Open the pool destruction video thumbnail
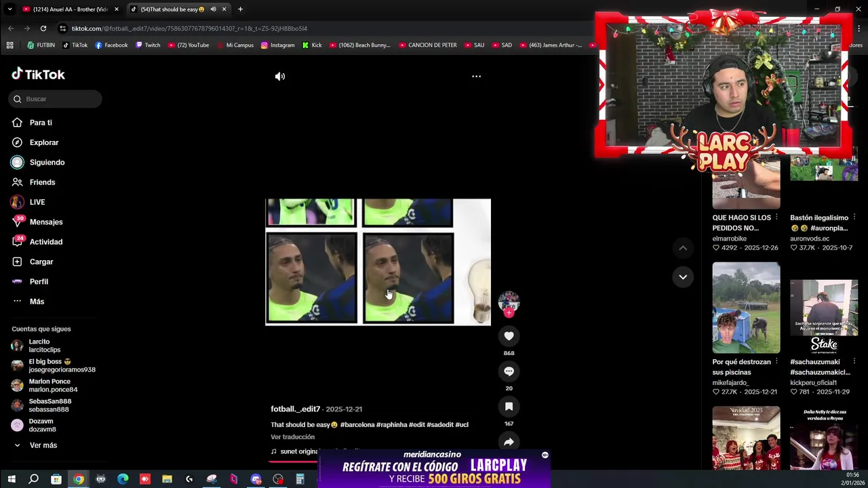 point(746,308)
